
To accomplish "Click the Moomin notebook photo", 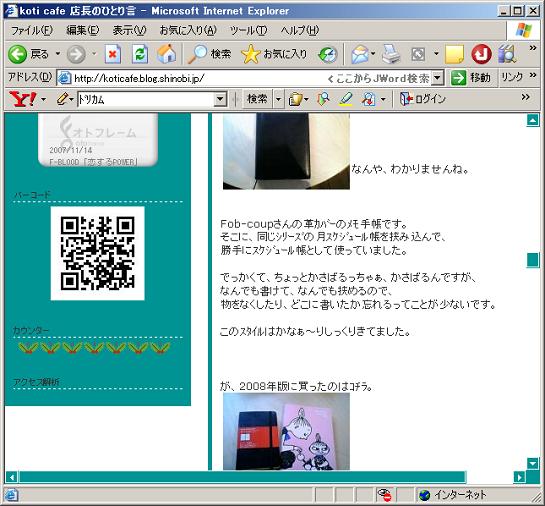I will 286,431.
